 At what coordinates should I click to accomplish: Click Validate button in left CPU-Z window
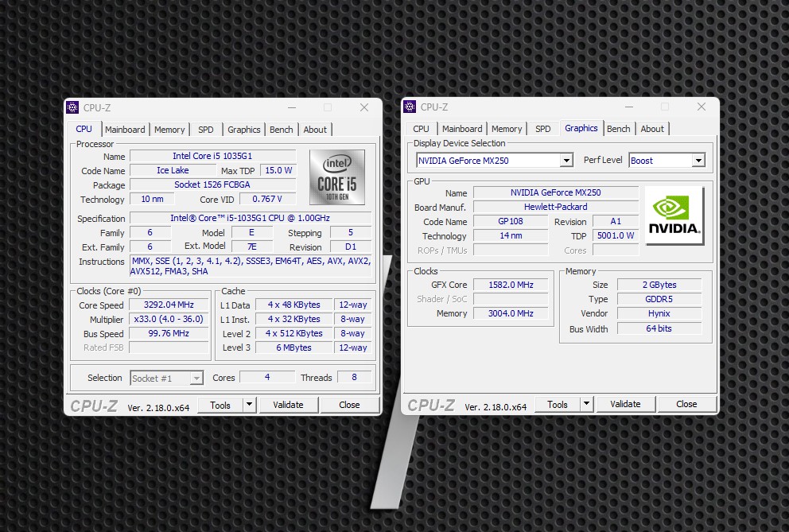[x=289, y=405]
